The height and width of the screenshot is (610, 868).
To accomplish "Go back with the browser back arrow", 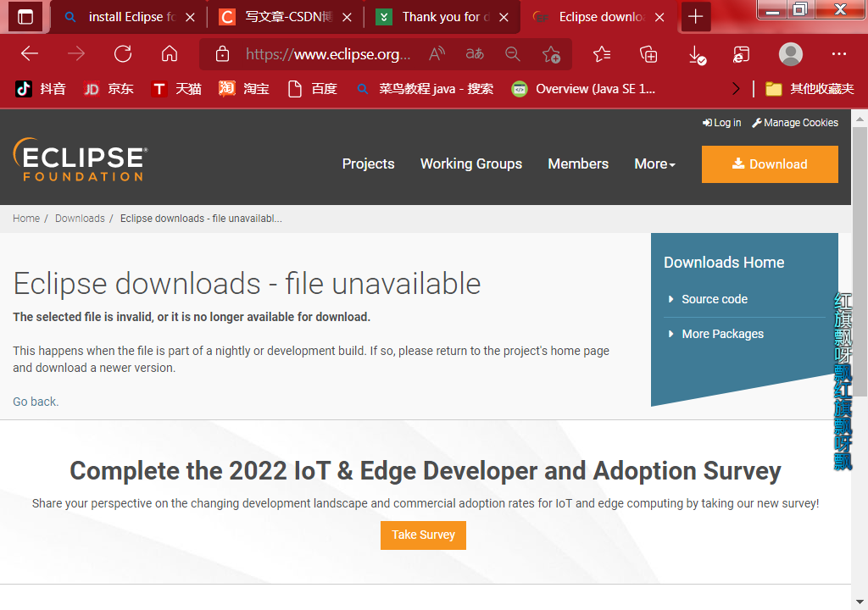I will coord(30,53).
